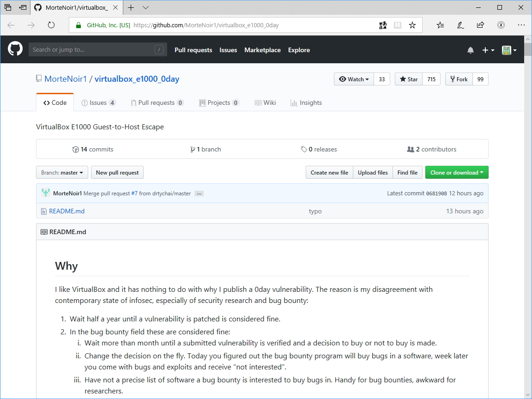
Task: Expand the Clone or download menu
Action: pyautogui.click(x=457, y=172)
